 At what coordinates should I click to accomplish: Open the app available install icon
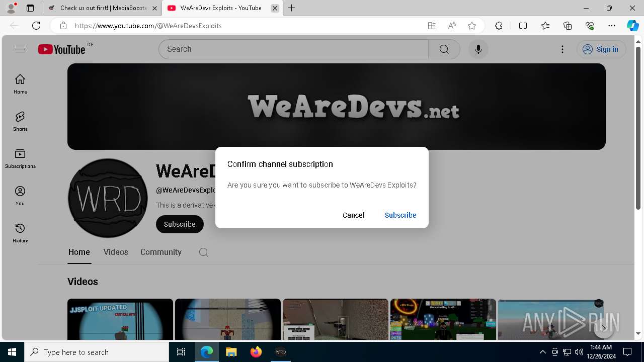click(432, 26)
